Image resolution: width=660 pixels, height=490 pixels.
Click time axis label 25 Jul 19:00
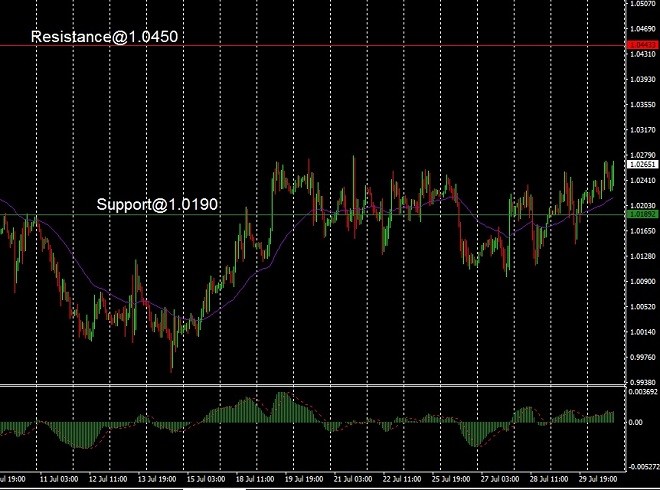451,479
